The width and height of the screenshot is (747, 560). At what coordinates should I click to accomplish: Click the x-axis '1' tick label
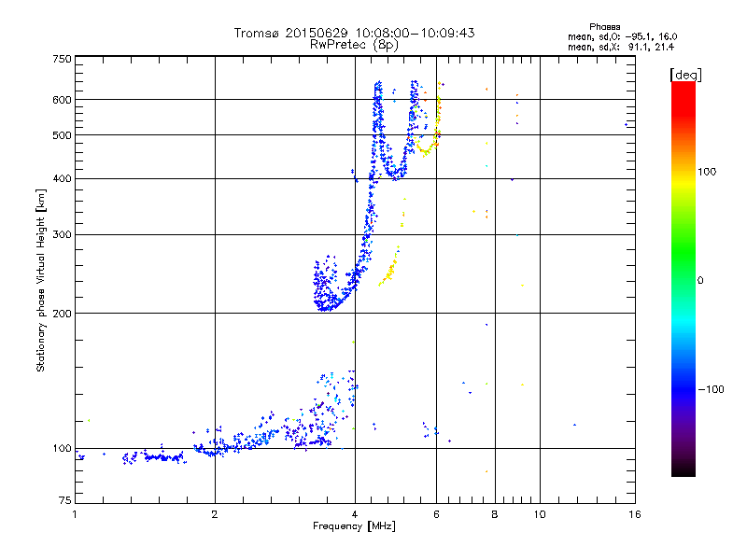[75, 514]
